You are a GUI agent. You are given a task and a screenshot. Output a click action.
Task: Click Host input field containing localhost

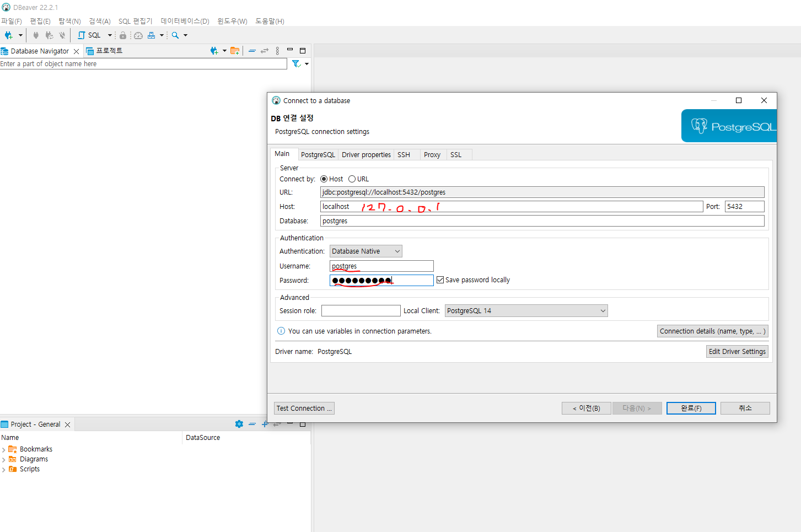(512, 207)
